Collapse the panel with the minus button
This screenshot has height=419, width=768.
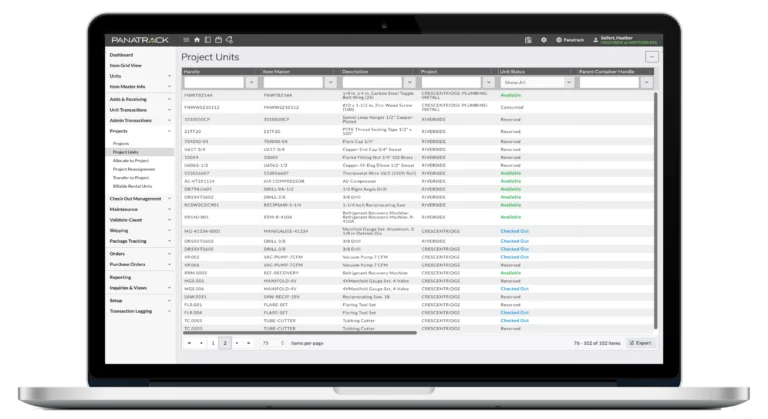tap(651, 57)
